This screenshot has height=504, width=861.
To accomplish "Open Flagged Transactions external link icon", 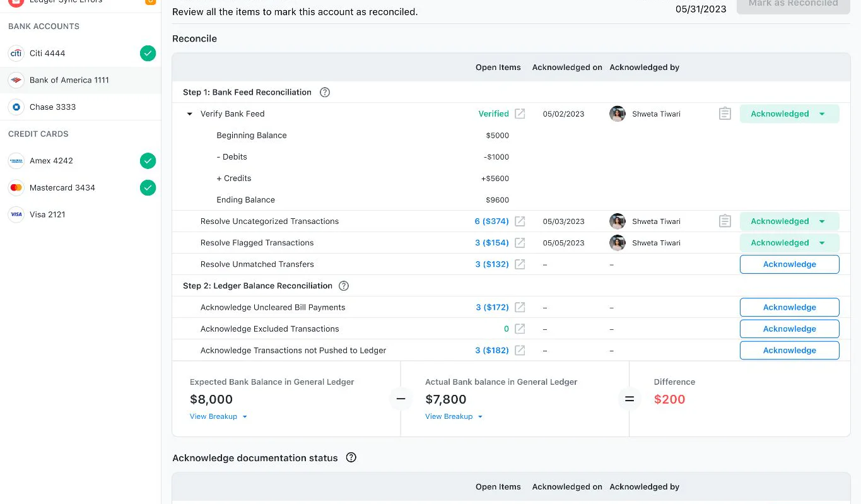I will 520,243.
